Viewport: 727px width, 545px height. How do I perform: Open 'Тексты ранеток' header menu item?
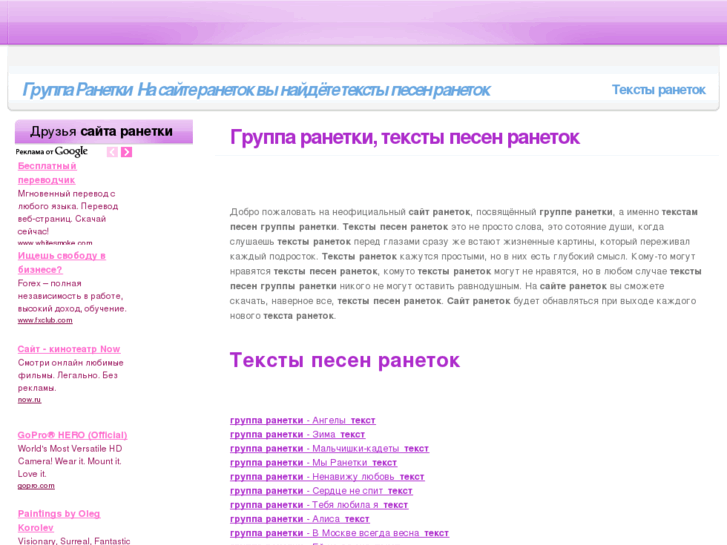click(x=658, y=90)
